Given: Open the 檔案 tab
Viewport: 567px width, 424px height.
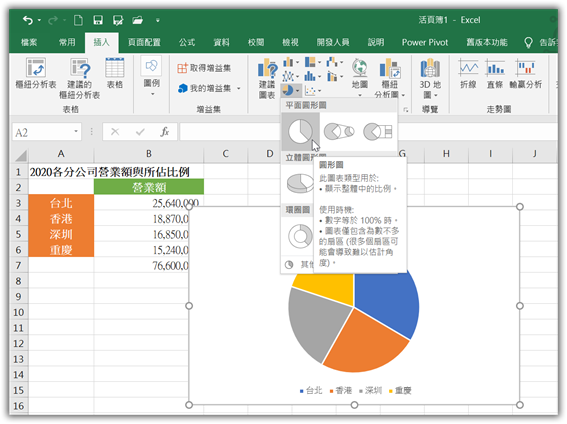Looking at the screenshot, I should (x=29, y=42).
